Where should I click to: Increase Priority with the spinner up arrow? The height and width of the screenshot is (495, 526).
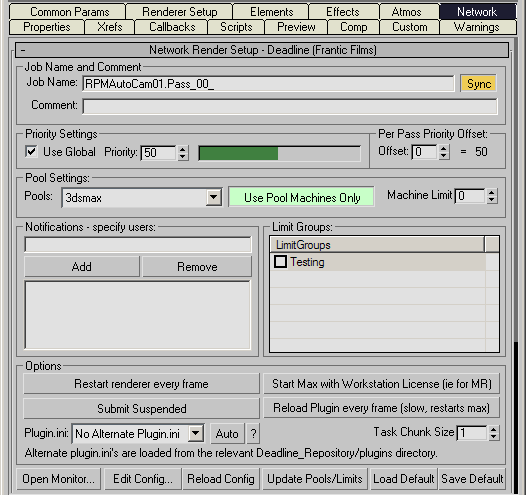coord(182,149)
